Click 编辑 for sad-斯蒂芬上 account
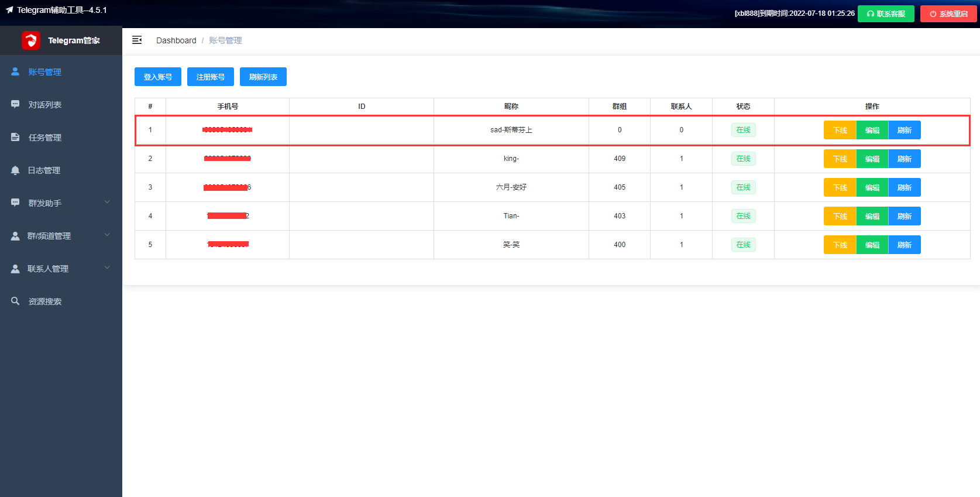 872,130
